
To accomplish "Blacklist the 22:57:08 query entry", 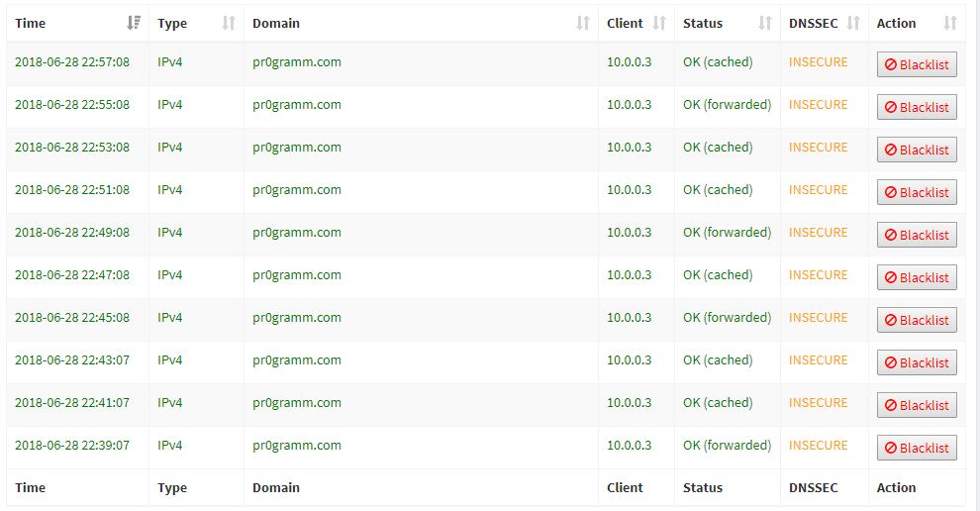I will [917, 64].
